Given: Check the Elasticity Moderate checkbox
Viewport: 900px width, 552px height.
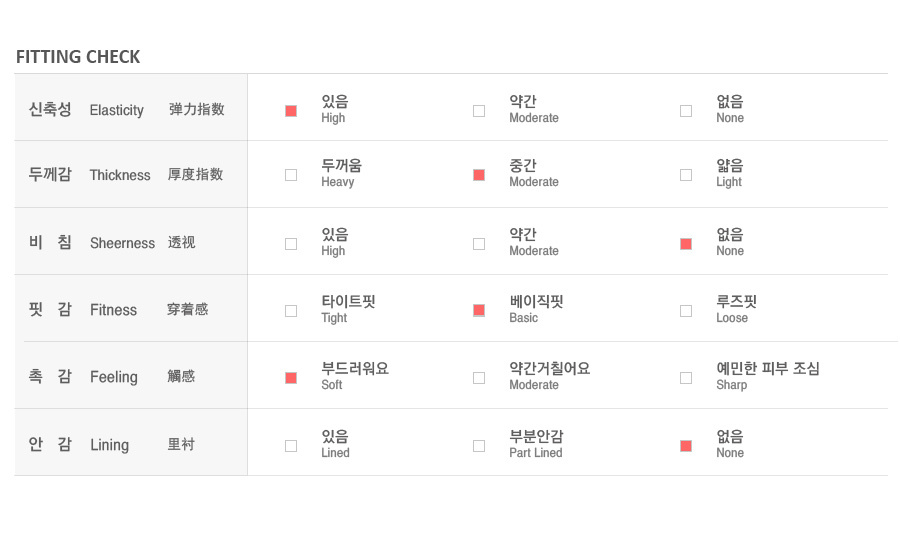Looking at the screenshot, I should pos(479,111).
